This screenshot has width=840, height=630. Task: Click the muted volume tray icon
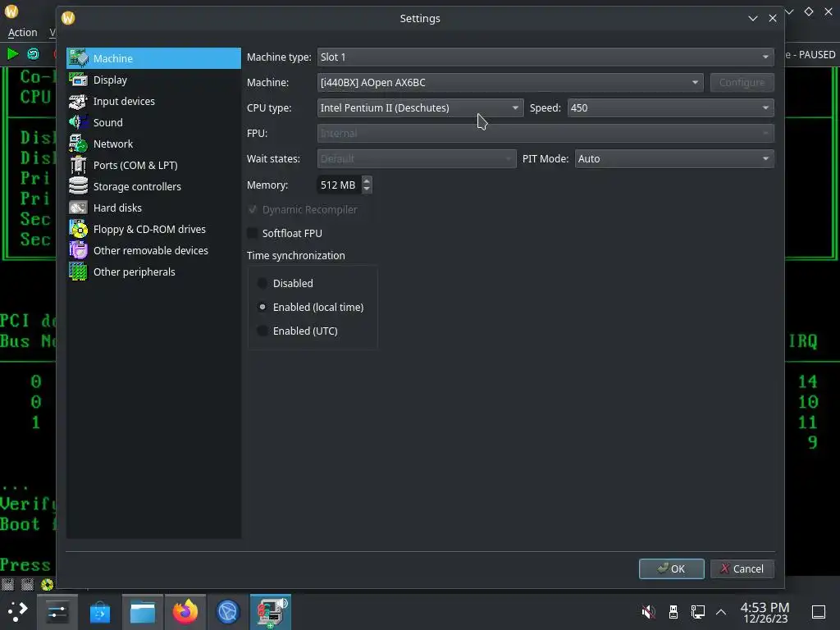648,612
